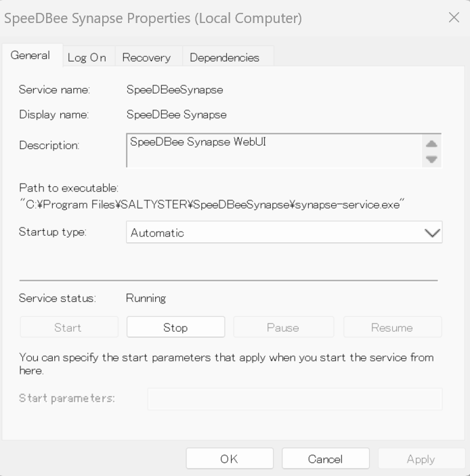Click the Apply button
Image resolution: width=470 pixels, height=476 pixels.
coord(421,459)
